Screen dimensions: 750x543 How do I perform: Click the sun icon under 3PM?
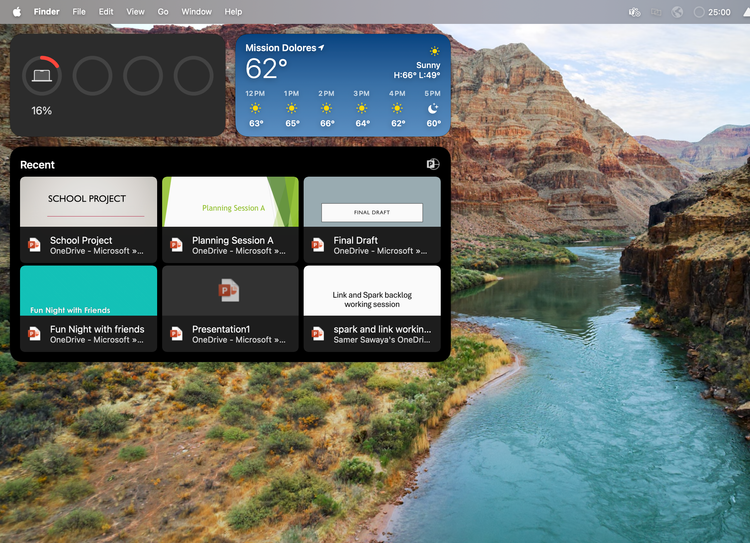pos(362,108)
